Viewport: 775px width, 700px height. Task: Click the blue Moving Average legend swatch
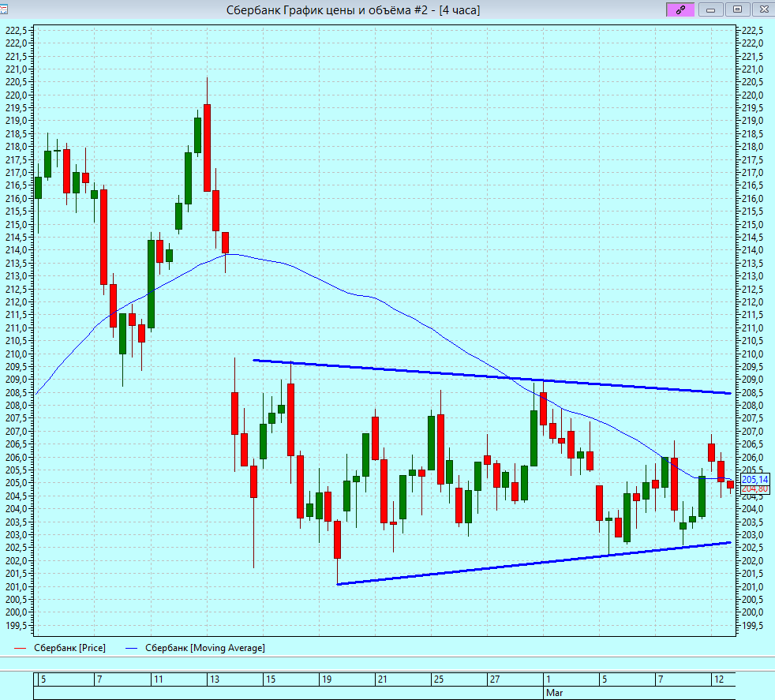[x=132, y=648]
